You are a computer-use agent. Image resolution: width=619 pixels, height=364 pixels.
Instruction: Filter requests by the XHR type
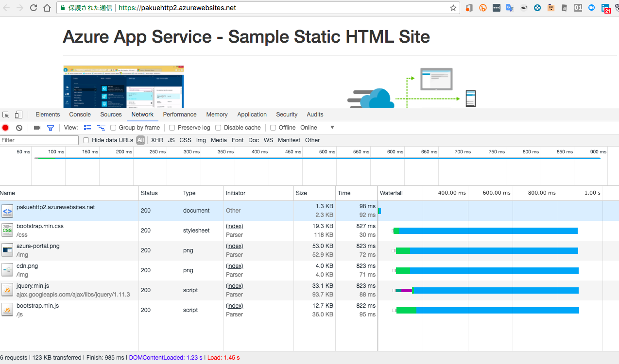157,140
